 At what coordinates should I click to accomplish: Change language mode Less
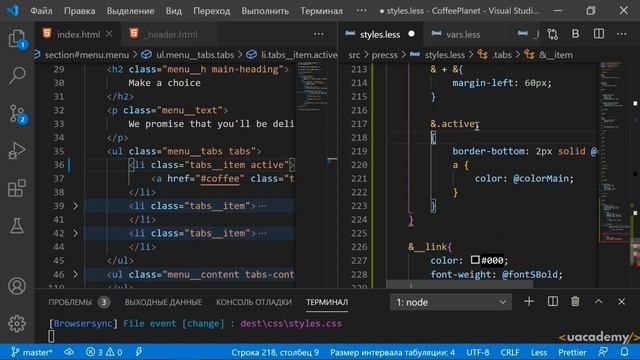[539, 352]
